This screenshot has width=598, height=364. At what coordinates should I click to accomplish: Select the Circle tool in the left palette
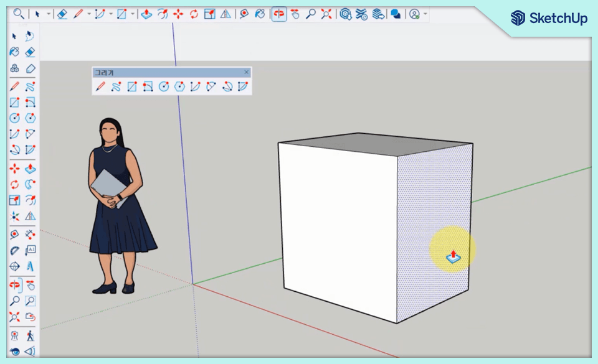pos(14,118)
